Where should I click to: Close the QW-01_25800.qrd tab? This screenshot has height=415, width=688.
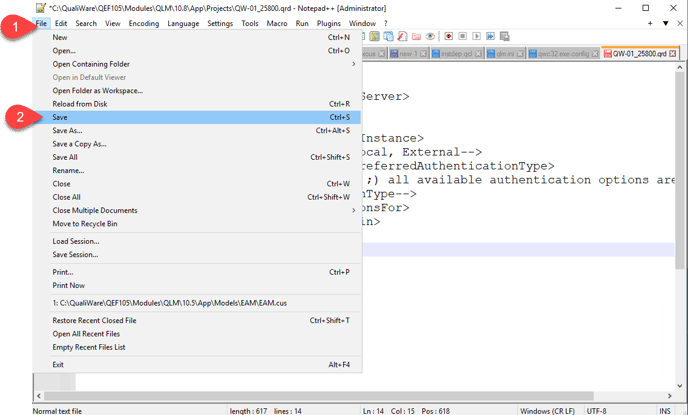tap(672, 54)
